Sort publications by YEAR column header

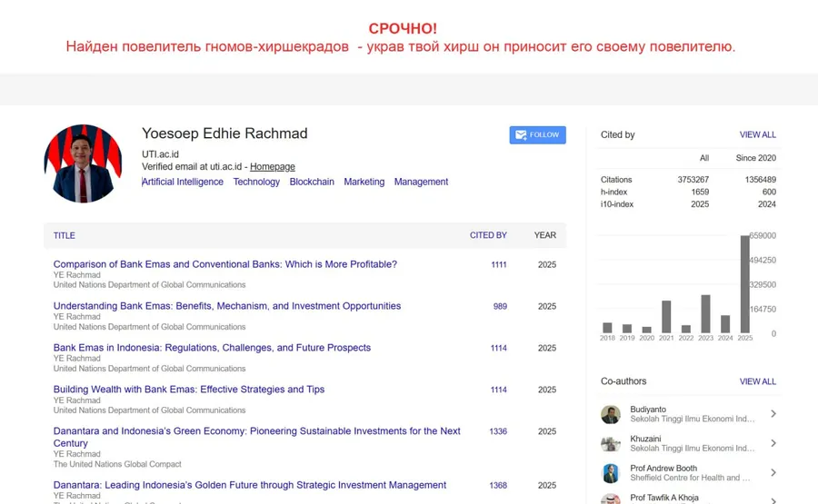coord(544,235)
